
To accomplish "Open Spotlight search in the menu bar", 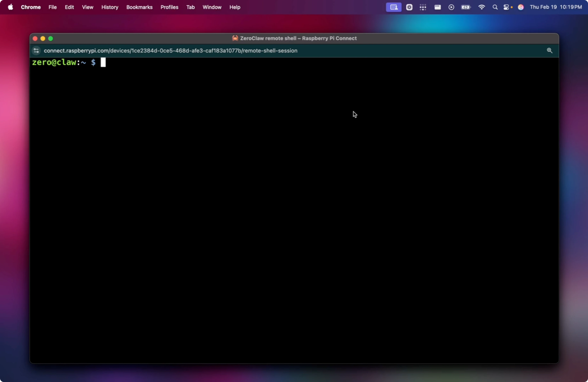I will click(x=495, y=7).
